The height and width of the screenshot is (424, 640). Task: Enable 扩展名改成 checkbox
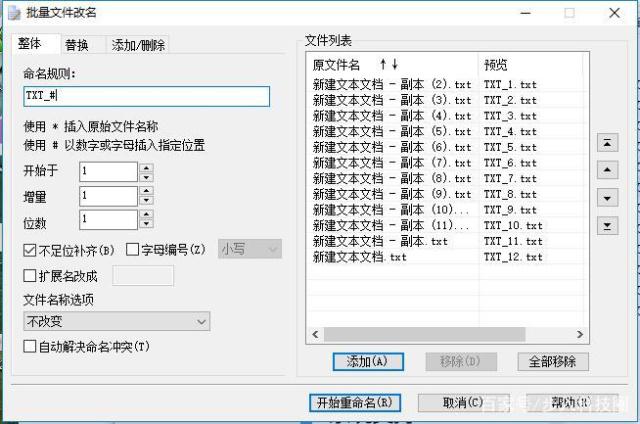(30, 275)
